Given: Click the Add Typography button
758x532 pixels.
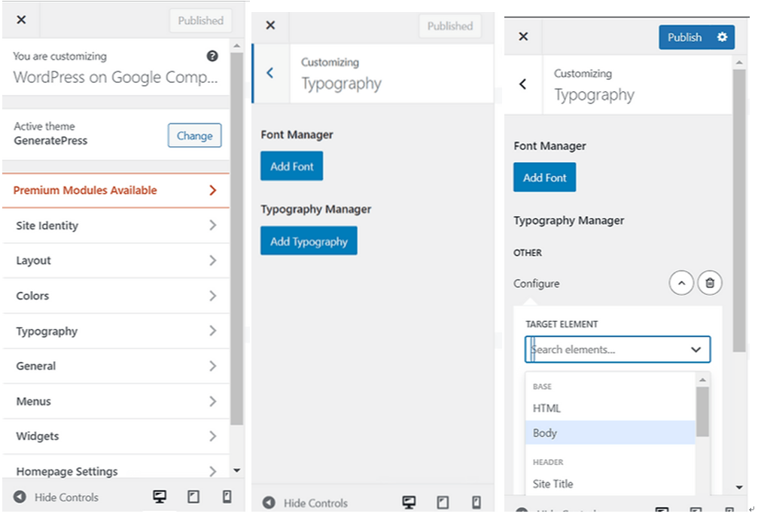Looking at the screenshot, I should [x=309, y=242].
